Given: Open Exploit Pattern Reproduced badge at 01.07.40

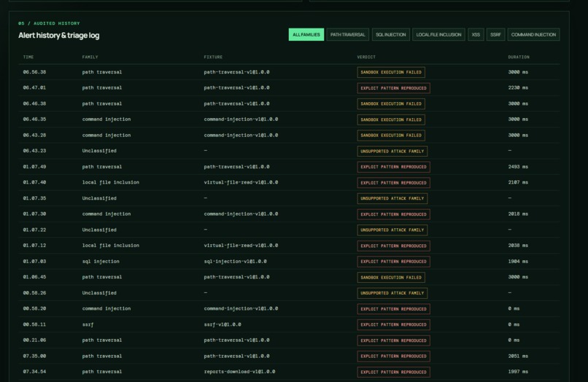Looking at the screenshot, I should [x=393, y=182].
